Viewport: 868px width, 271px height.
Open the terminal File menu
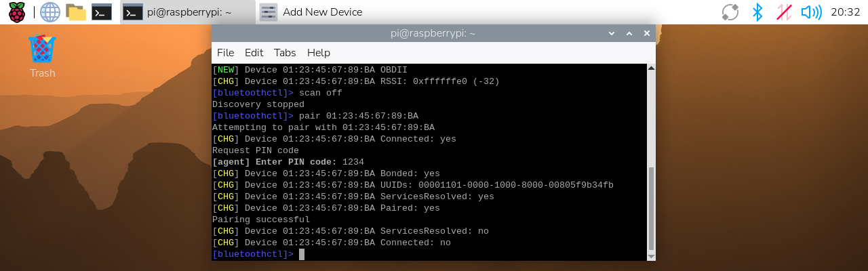pos(225,52)
